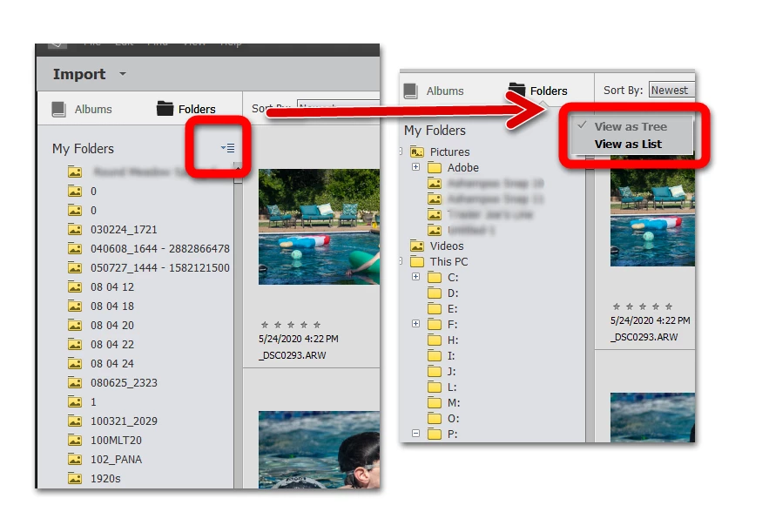
Task: Expand the Adobe folder node
Action: pyautogui.click(x=415, y=167)
